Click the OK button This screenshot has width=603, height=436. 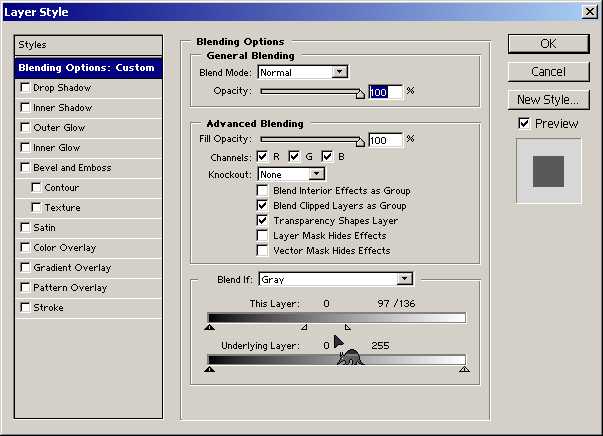pos(548,44)
